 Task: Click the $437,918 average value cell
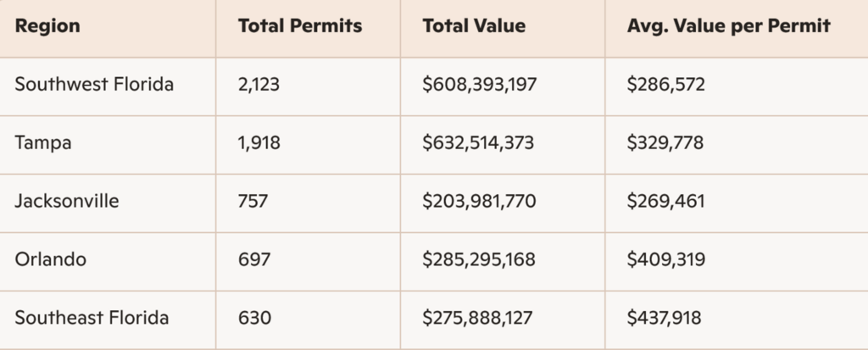tap(666, 318)
